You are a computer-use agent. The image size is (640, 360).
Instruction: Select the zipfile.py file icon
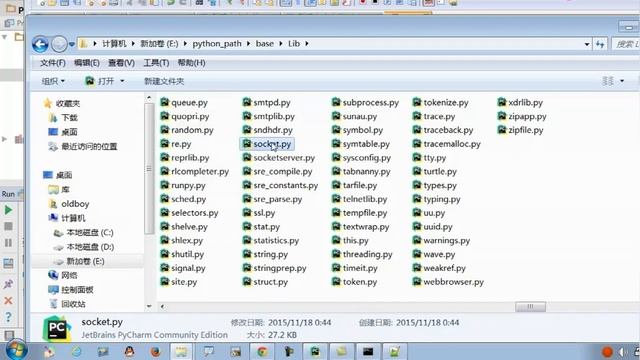[x=502, y=130]
